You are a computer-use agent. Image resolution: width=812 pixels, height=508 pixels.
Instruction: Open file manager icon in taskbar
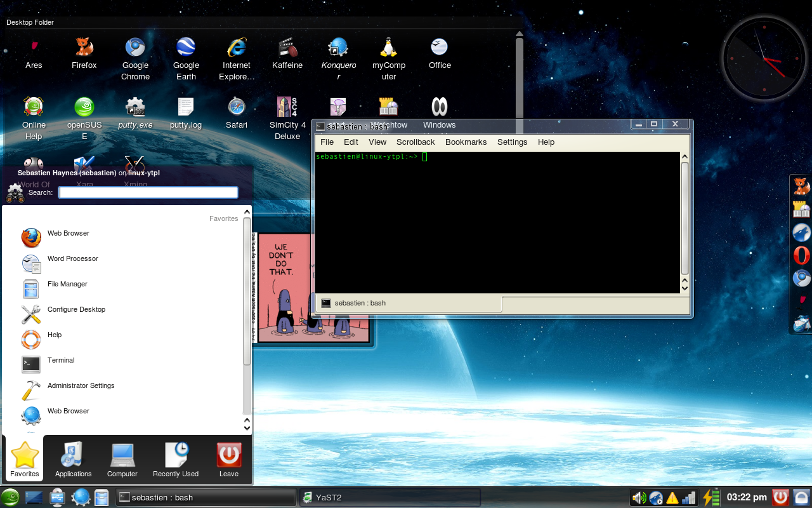tap(102, 497)
